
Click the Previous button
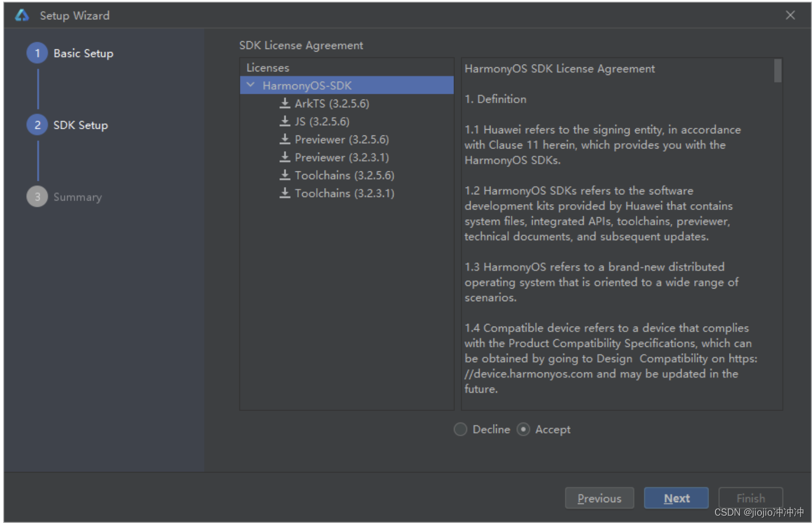point(599,498)
